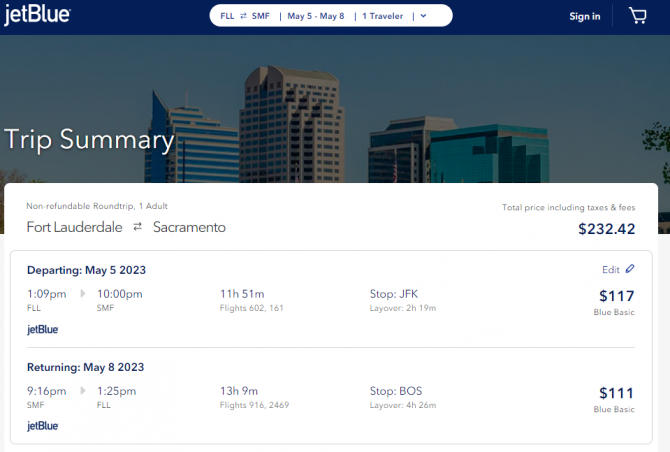Click the Departing: May 5 2023 heading

(86, 270)
